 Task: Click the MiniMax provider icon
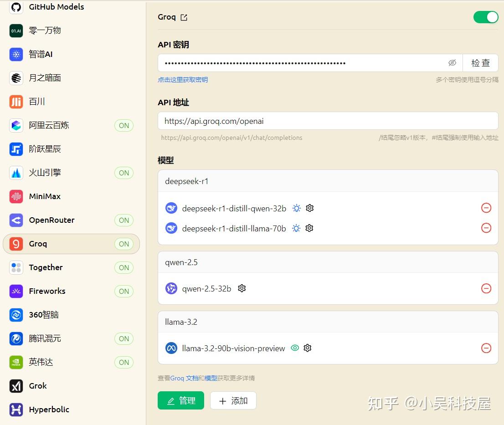(x=16, y=196)
